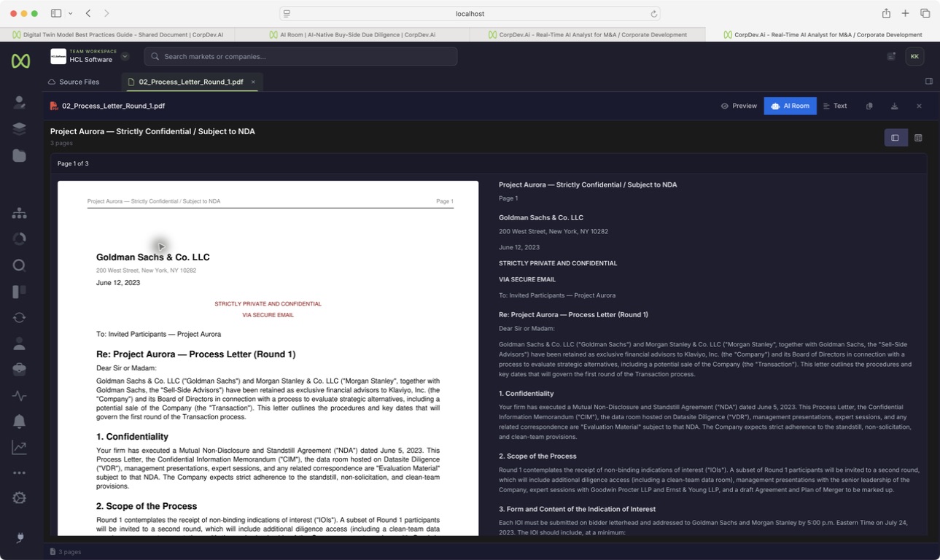Click 'Project Aurora — Strictly Confidential' document title
Viewport: 940px width, 560px height.
[x=152, y=131]
